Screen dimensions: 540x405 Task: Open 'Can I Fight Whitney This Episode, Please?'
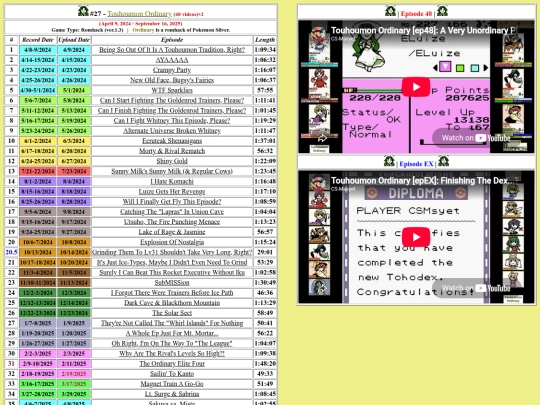tap(172, 121)
